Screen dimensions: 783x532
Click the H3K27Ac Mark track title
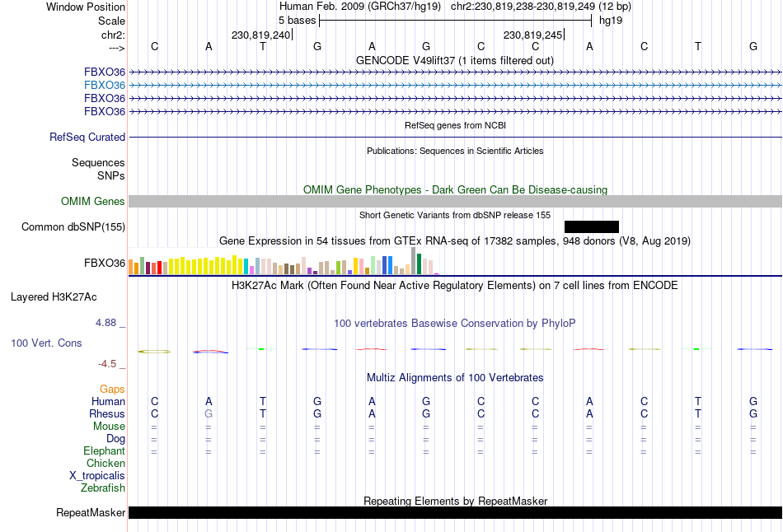(455, 286)
